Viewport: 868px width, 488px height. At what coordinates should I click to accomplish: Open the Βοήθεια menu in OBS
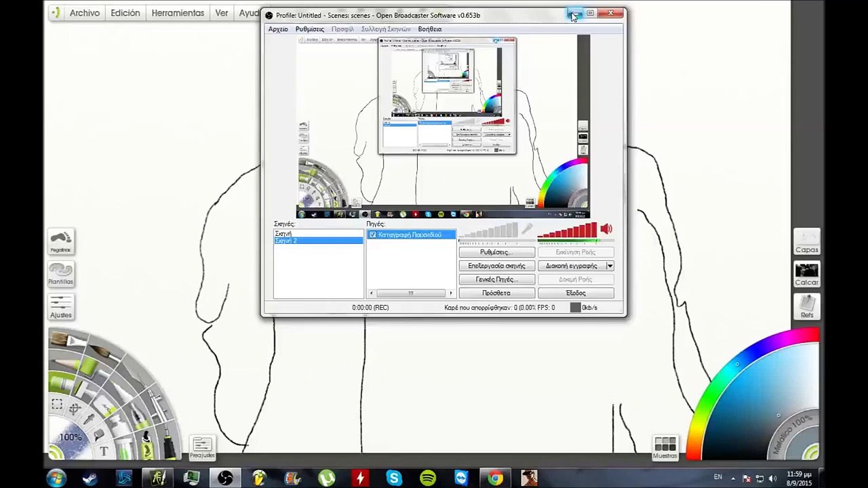[430, 29]
